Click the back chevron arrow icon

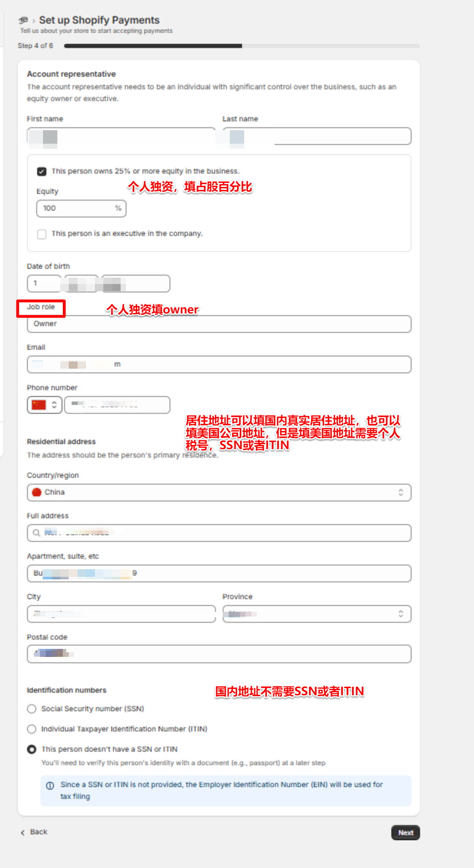[x=23, y=833]
